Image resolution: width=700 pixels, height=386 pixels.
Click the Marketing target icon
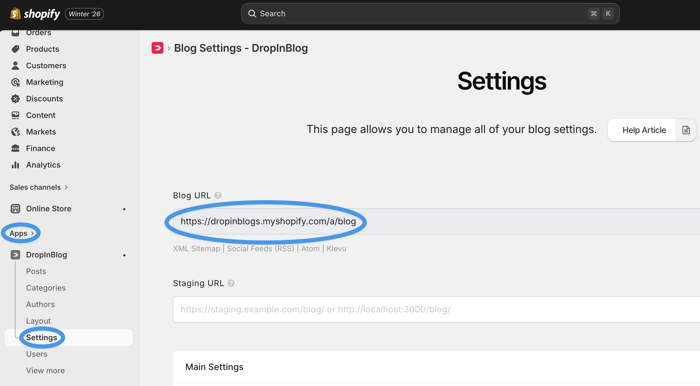(16, 82)
